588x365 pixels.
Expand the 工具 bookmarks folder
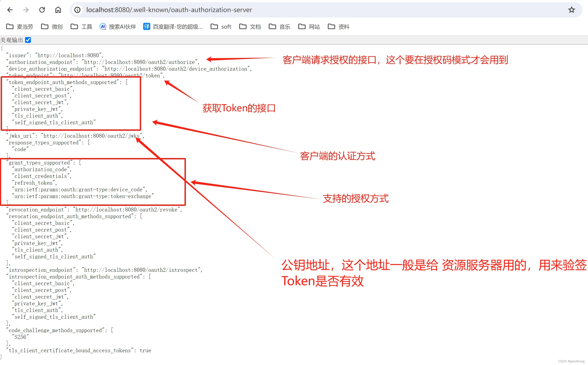pos(81,27)
